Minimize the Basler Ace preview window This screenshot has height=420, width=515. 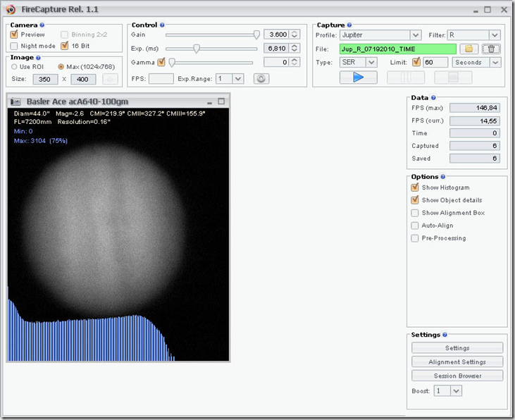pyautogui.click(x=209, y=102)
